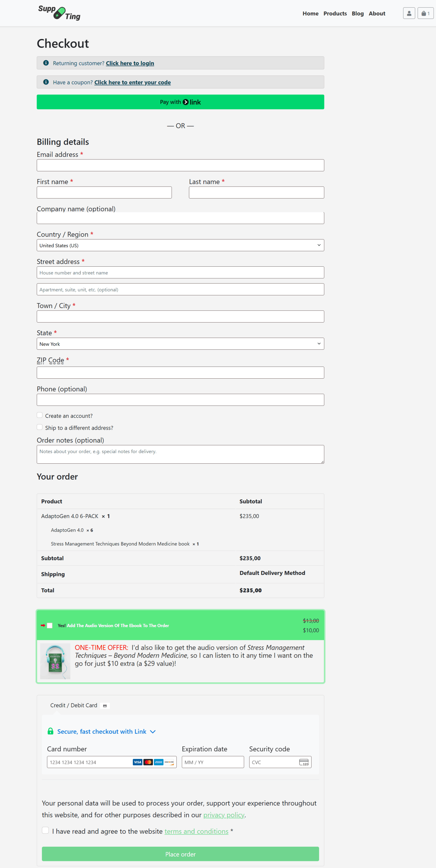The width and height of the screenshot is (436, 868).
Task: Click the Place order button
Action: coord(180,854)
